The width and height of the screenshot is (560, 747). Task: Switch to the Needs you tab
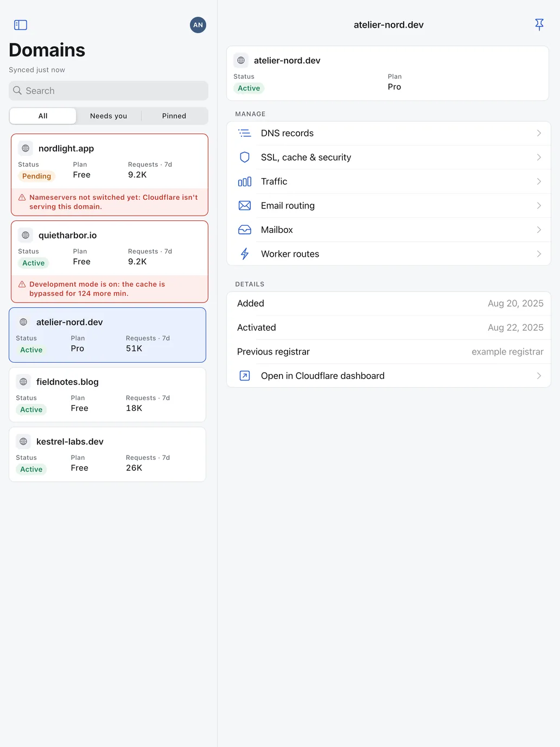coord(109,116)
